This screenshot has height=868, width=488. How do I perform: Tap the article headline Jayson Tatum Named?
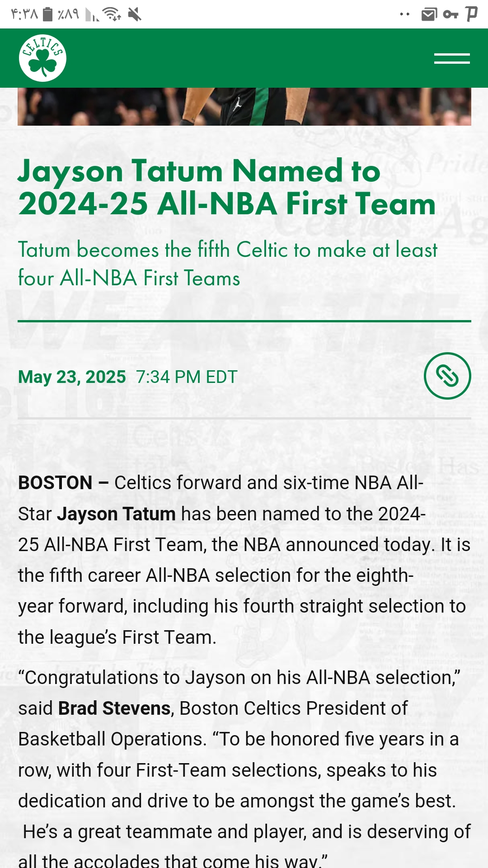pos(227,188)
